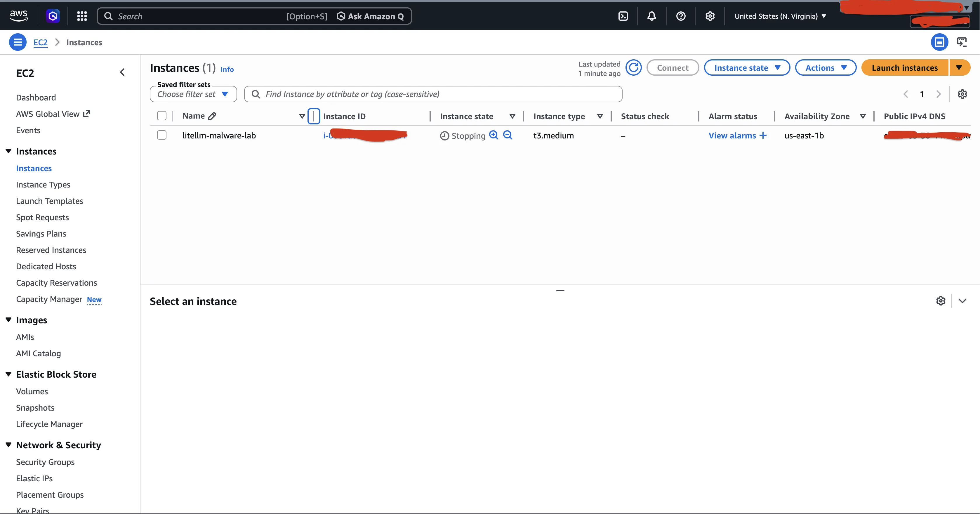Open the Actions dropdown

826,67
